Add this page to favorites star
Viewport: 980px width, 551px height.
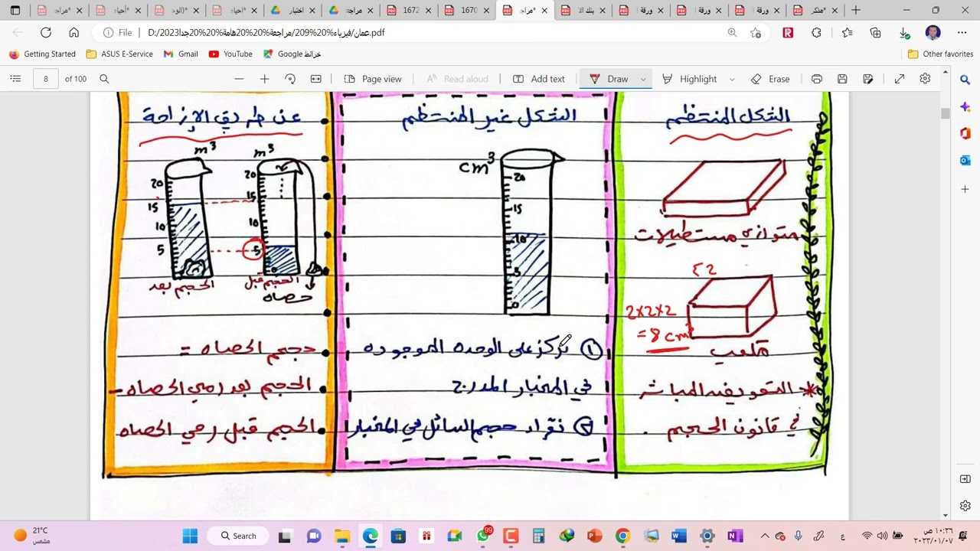(x=756, y=33)
